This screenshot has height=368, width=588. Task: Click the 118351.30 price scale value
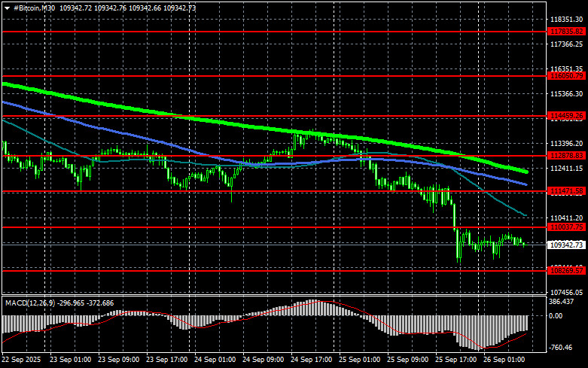567,19
